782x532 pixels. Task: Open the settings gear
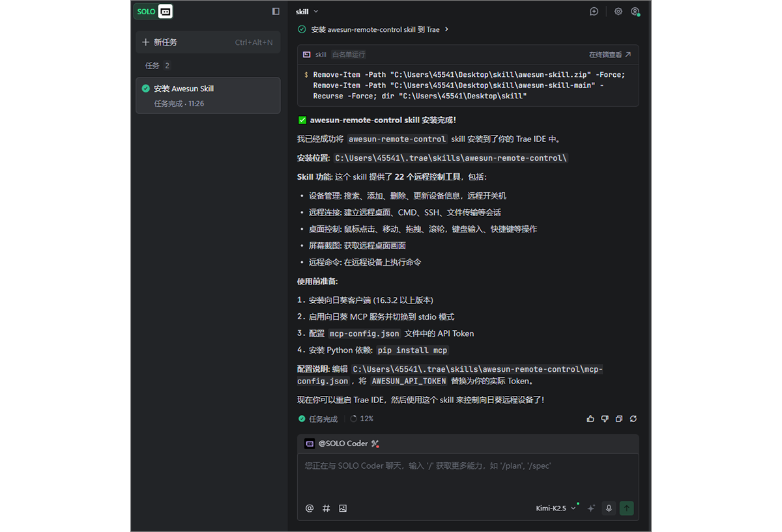618,11
